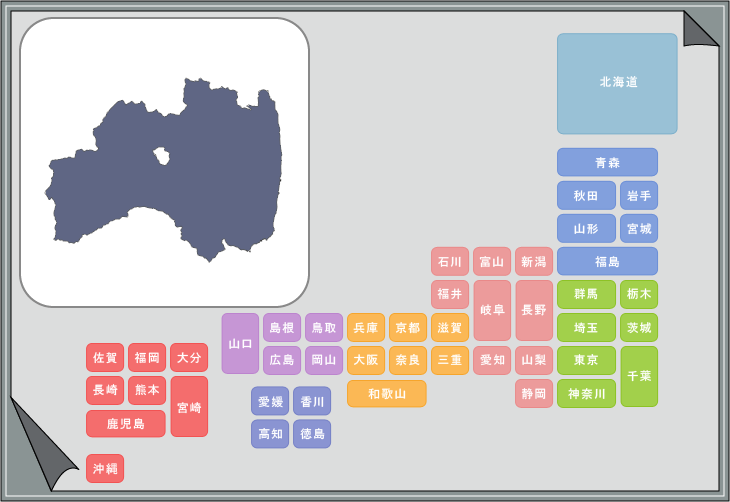Image resolution: width=730 pixels, height=502 pixels.
Task: Select the 神奈川 prefecture button
Action: coord(586,393)
